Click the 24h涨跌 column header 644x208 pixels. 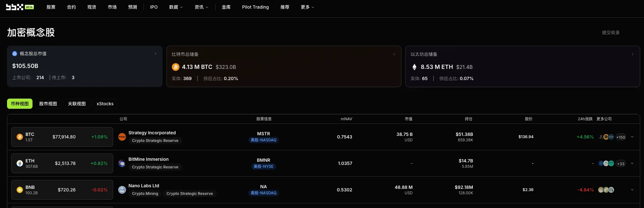(x=585, y=119)
